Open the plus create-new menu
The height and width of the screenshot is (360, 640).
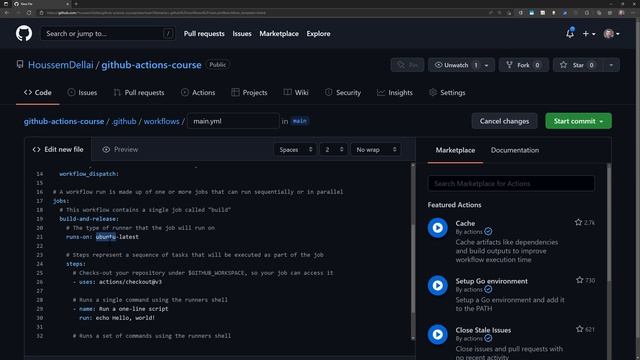[589, 34]
